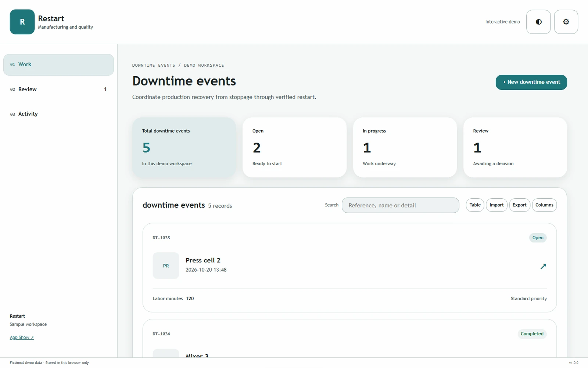The width and height of the screenshot is (588, 368).
Task: Click the Sample workspace label
Action: coord(28,324)
